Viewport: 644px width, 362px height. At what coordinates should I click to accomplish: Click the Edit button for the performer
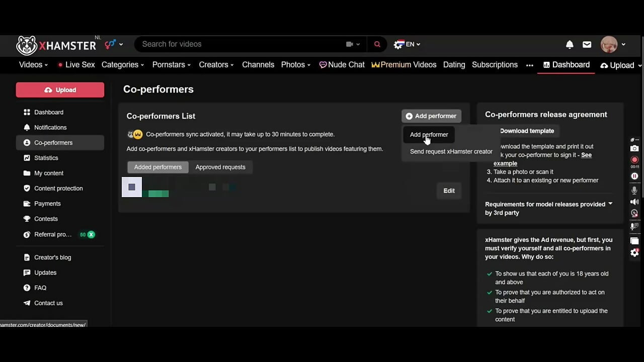[x=449, y=191]
